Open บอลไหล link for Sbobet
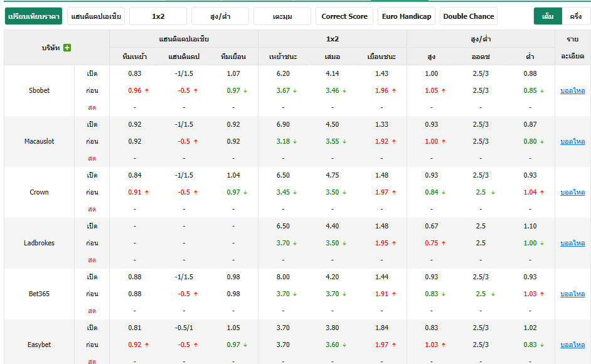 pos(573,90)
